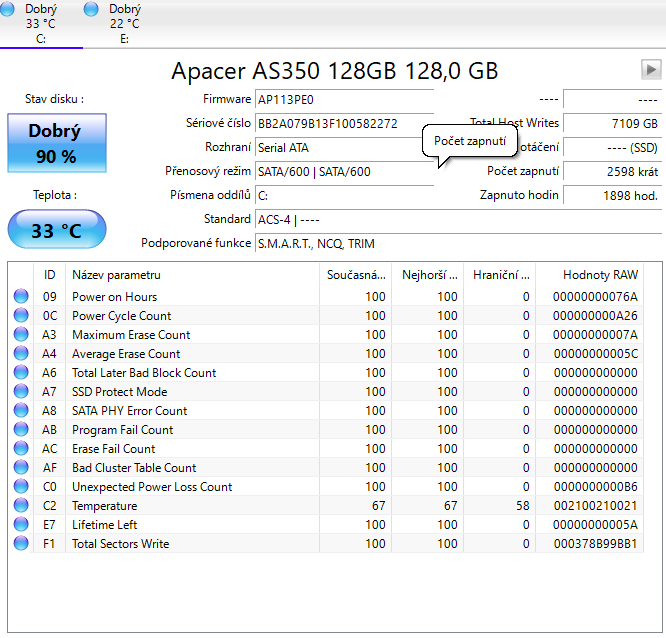The width and height of the screenshot is (666, 638).
Task: Select the Unexpected Power Loss Count row
Action: (x=152, y=487)
